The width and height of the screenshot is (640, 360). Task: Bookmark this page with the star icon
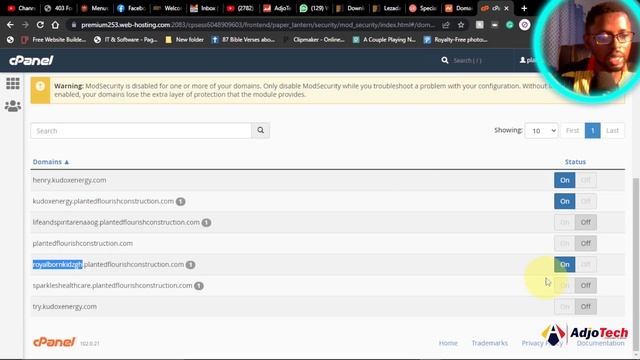tap(461, 25)
